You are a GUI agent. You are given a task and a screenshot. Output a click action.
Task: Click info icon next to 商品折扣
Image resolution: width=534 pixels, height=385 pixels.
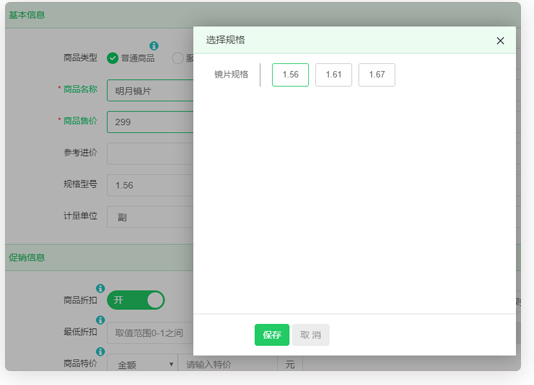pos(100,288)
